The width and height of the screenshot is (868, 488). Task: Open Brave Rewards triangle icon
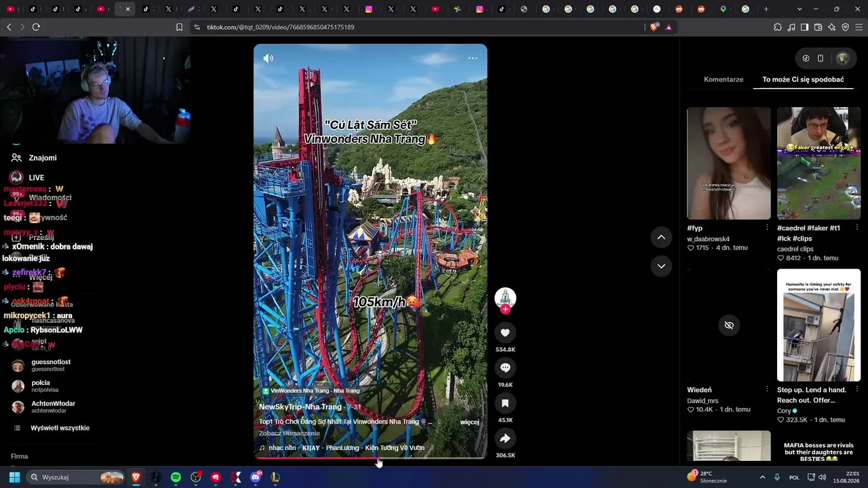tap(669, 27)
